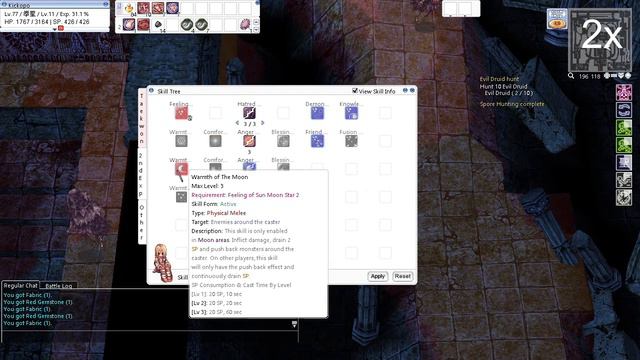Open the Battle Log tab
This screenshot has width=640, height=360.
pyautogui.click(x=58, y=286)
